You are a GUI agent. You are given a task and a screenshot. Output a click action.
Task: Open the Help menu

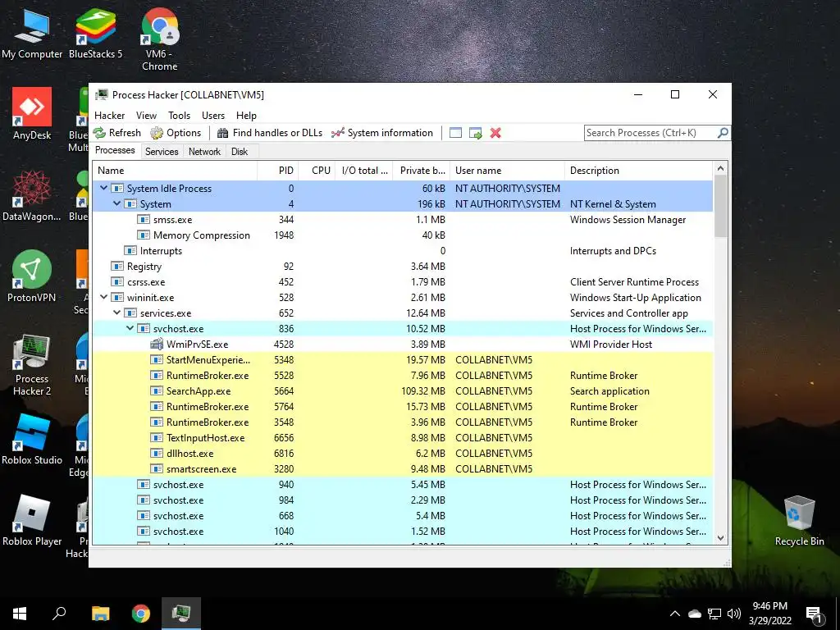tap(246, 115)
